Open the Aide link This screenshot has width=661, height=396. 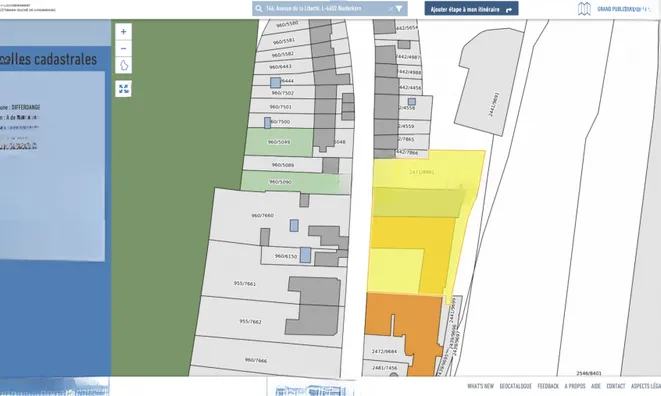[x=596, y=386]
